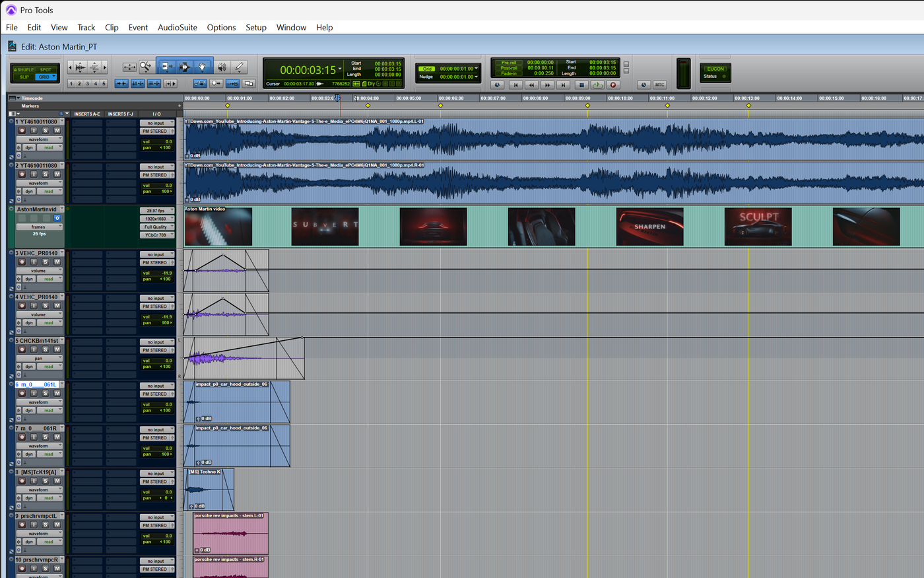
Task: Mute track 2 YT4610011080
Action: tap(57, 174)
